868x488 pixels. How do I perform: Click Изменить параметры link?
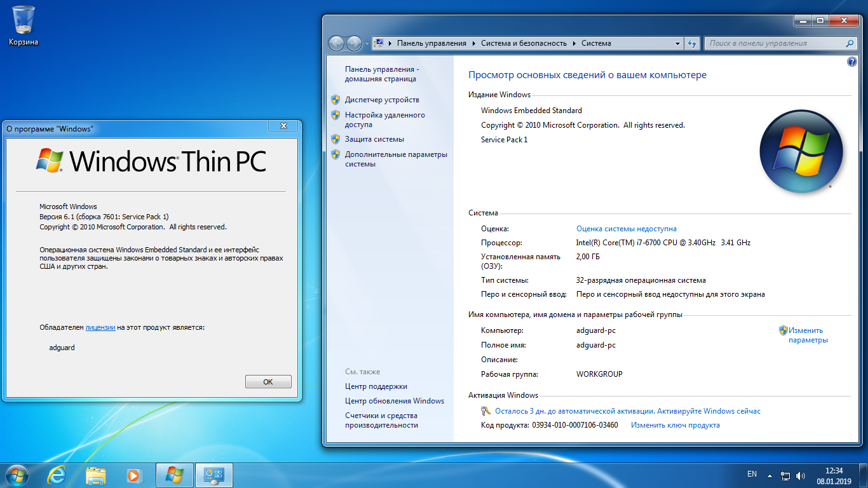[808, 335]
